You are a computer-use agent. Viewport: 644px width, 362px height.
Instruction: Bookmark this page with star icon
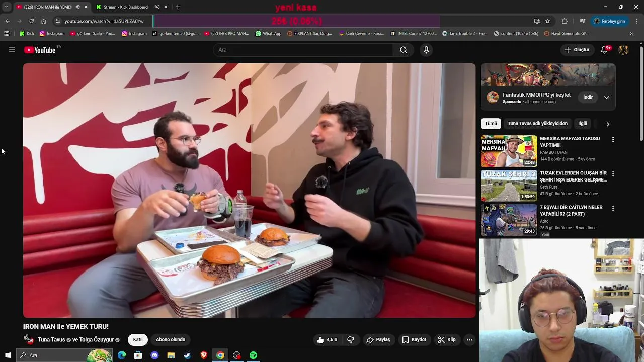(548, 21)
